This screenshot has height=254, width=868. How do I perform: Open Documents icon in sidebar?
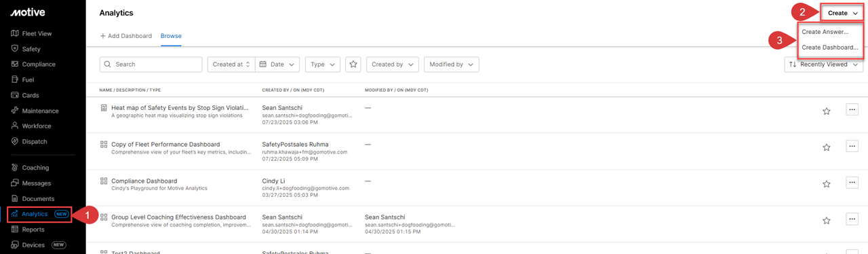(x=15, y=199)
